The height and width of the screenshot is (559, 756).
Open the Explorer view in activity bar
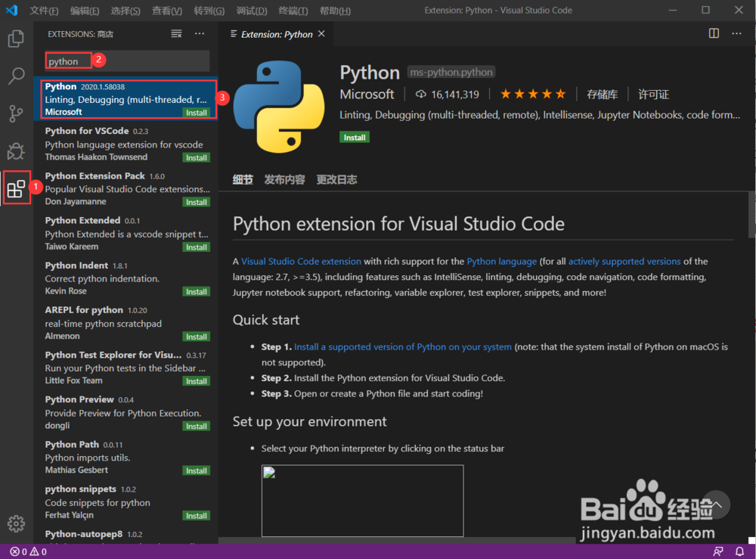[x=16, y=39]
